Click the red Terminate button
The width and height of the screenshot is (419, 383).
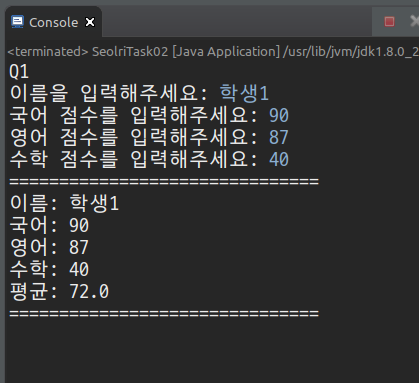click(x=389, y=22)
